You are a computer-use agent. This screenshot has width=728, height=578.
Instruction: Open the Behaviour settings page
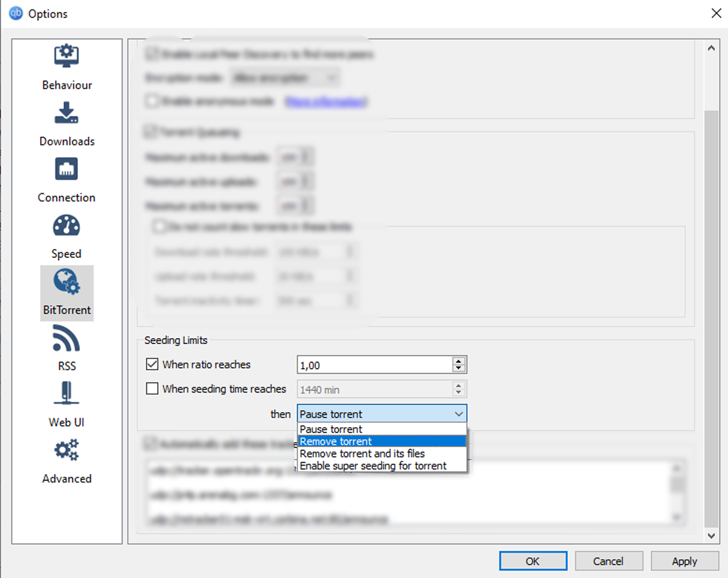coord(67,67)
